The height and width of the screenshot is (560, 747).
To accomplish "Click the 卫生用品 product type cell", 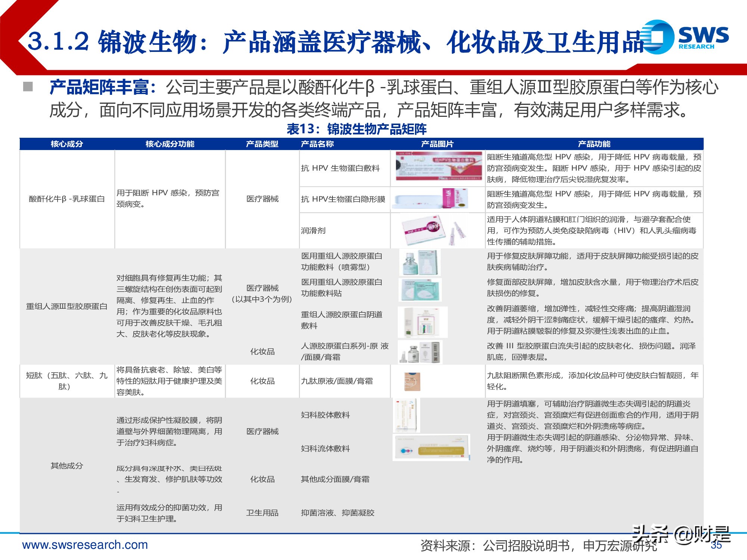I will [x=262, y=513].
